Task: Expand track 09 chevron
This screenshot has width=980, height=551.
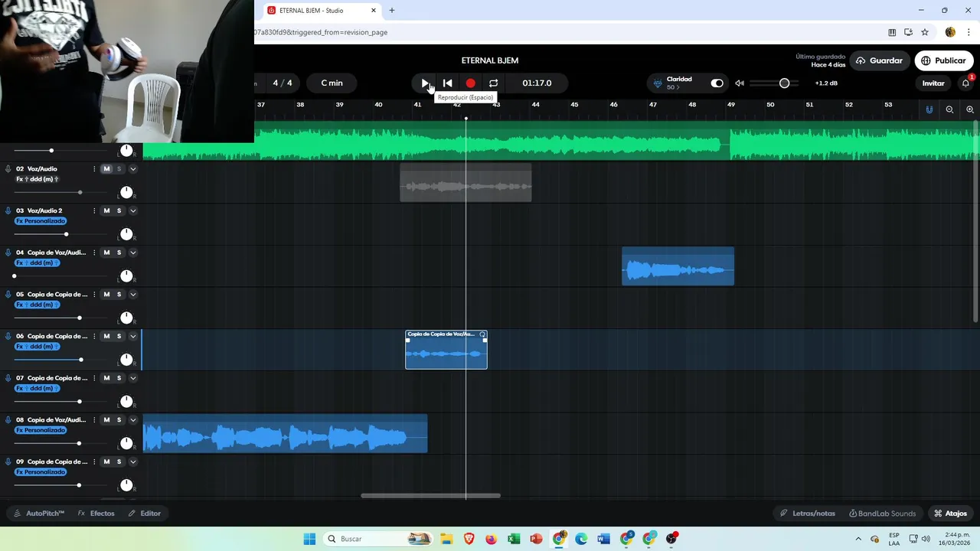Action: [x=132, y=461]
